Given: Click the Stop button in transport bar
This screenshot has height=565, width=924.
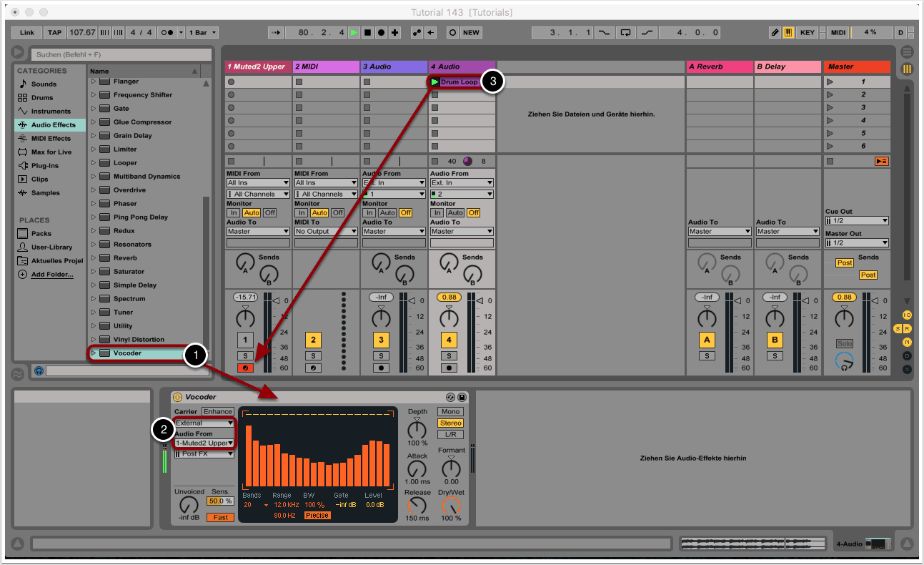Looking at the screenshot, I should tap(367, 33).
